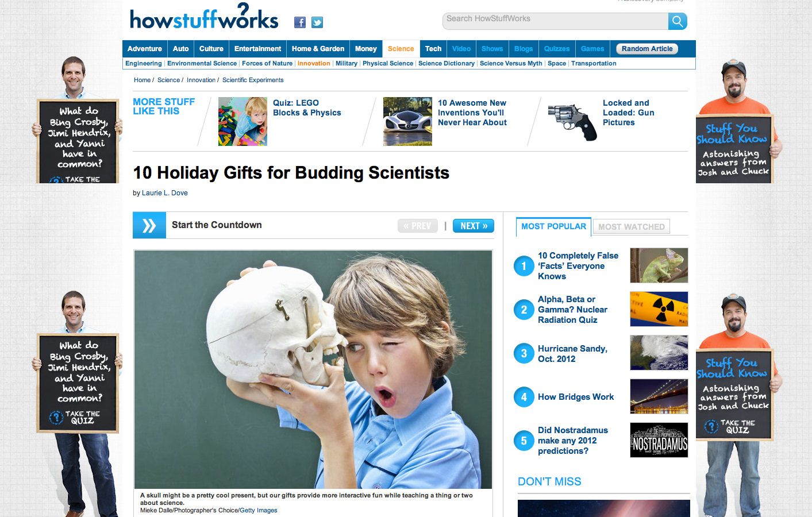The image size is (812, 517).
Task: Click the magnifier search button
Action: pyautogui.click(x=678, y=21)
